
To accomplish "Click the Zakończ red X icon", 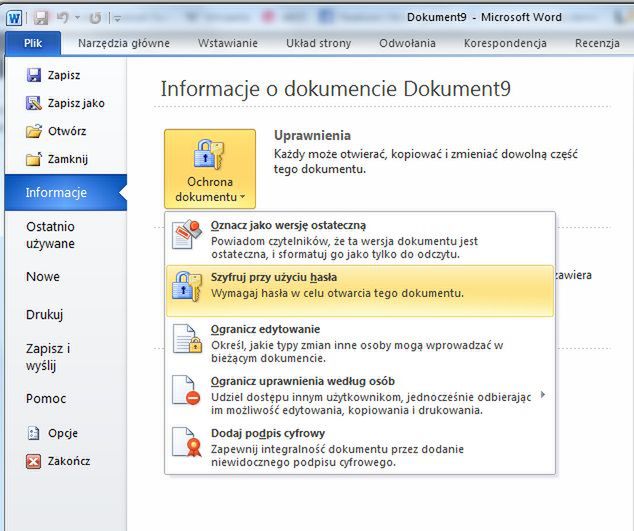I will 34,461.
